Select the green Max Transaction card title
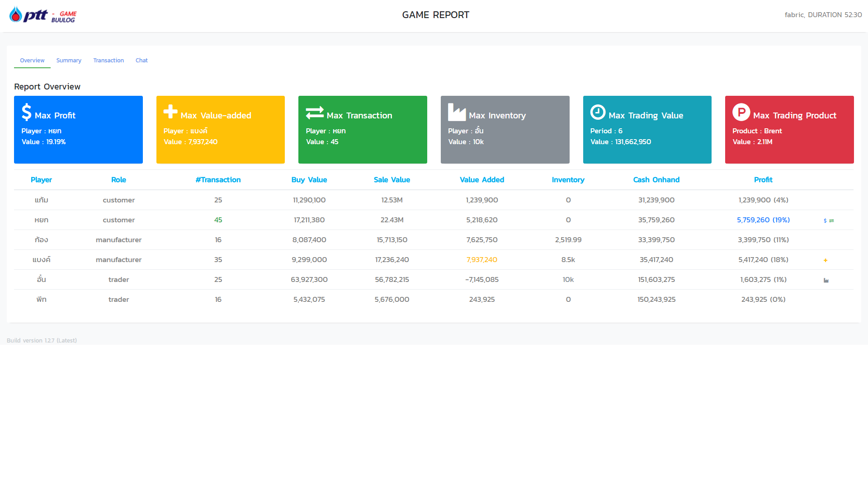This screenshot has height=488, width=868. click(359, 116)
